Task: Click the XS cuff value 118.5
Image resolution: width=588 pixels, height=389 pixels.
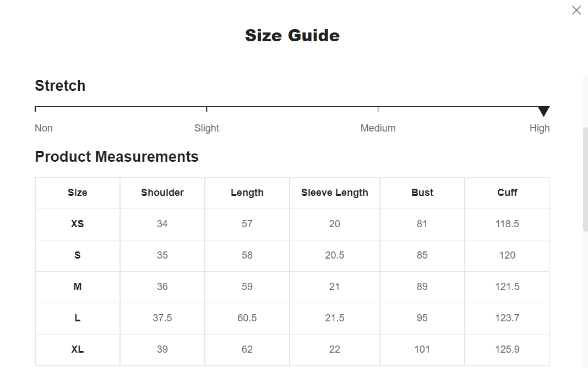Action: pyautogui.click(x=507, y=224)
